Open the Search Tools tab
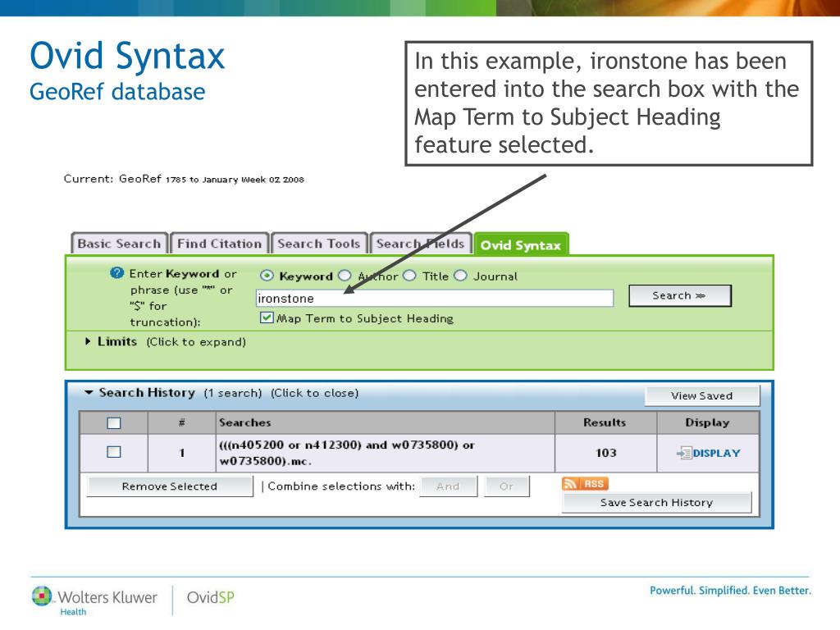840x630 pixels. point(319,244)
